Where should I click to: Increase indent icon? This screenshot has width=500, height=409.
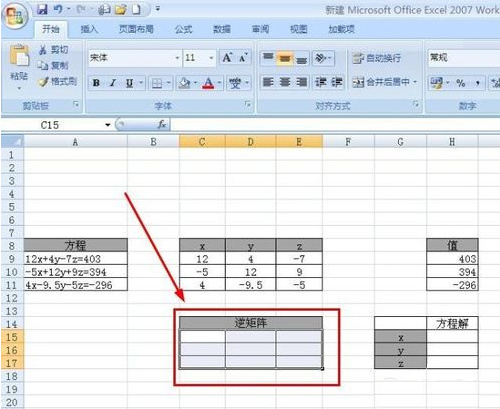coord(337,82)
